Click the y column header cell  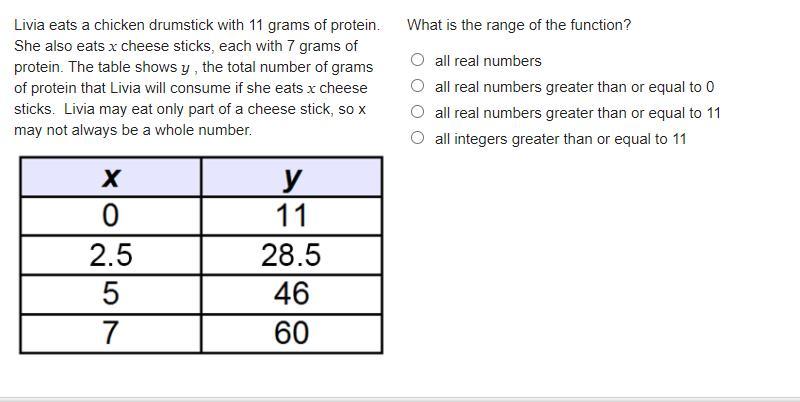pyautogui.click(x=291, y=177)
